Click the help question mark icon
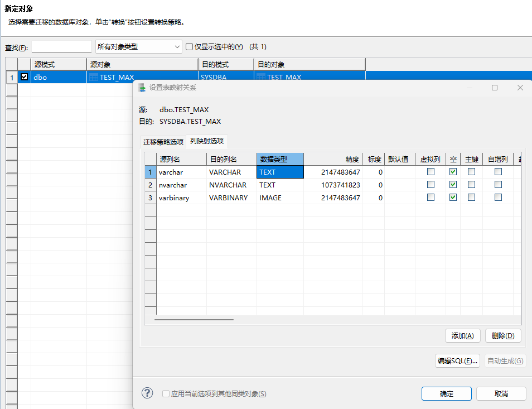 click(x=147, y=393)
